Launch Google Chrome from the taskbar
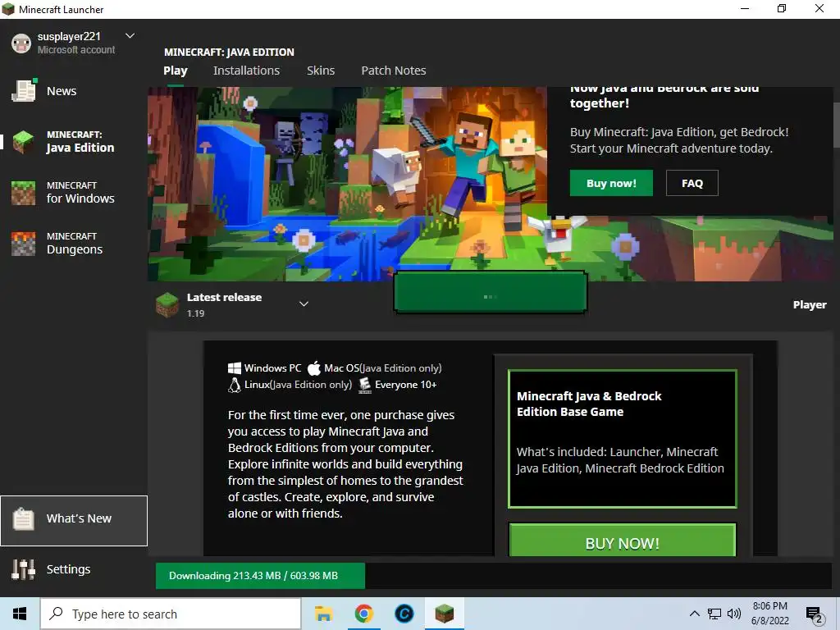Image resolution: width=840 pixels, height=630 pixels. click(x=363, y=614)
